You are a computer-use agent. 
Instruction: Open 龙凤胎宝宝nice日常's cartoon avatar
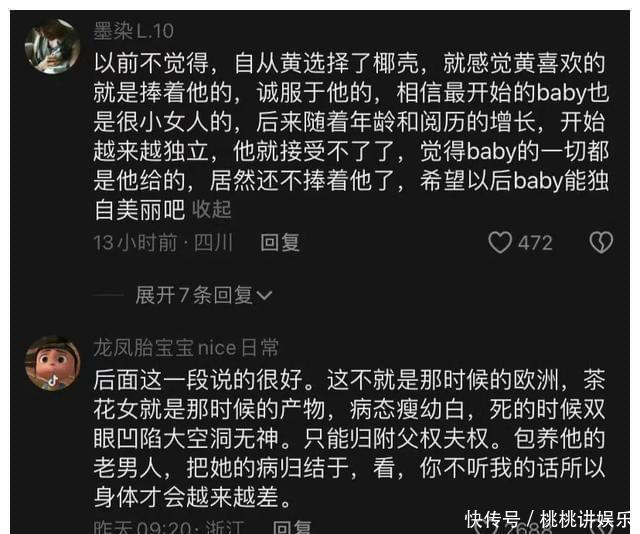coord(53,363)
